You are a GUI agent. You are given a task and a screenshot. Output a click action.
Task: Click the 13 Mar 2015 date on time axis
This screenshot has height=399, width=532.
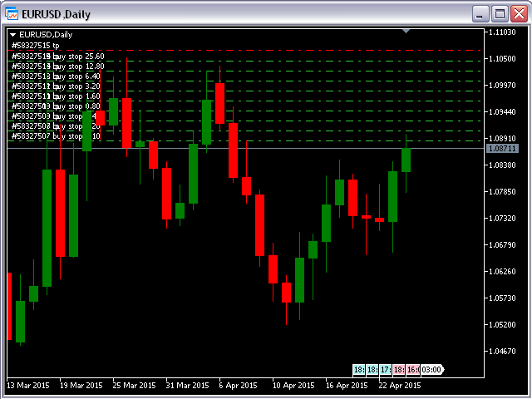click(28, 386)
